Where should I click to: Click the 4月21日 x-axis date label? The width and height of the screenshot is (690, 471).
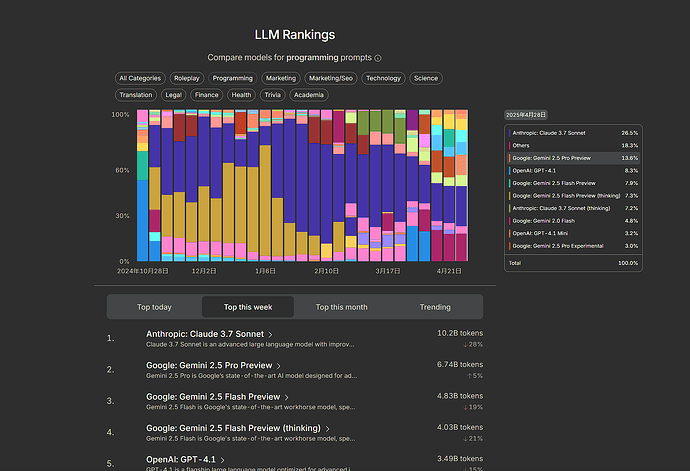tap(449, 271)
